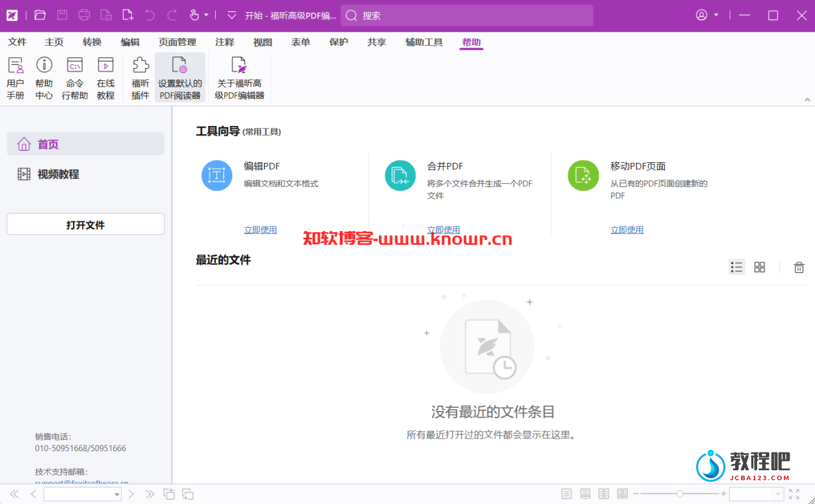This screenshot has width=815, height=504.
Task: Click 设置默认的PDF阅读器 button
Action: pos(180,78)
